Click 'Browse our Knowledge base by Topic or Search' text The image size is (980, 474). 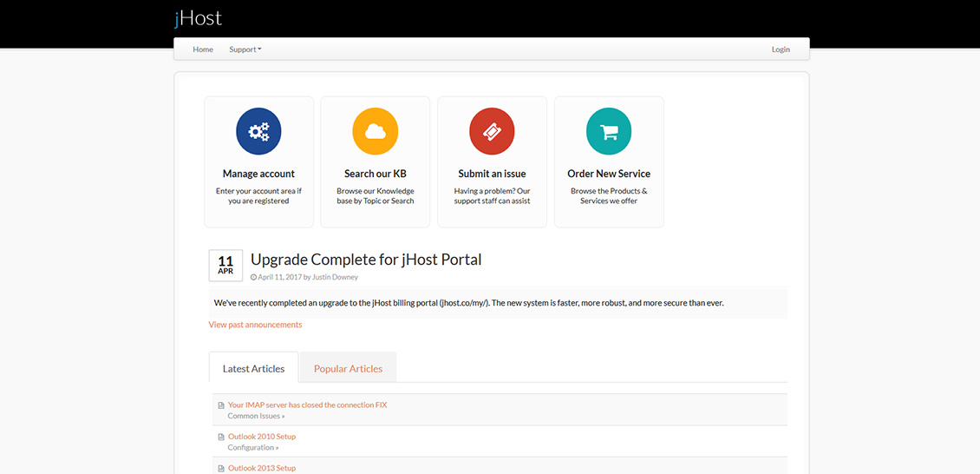tap(375, 195)
